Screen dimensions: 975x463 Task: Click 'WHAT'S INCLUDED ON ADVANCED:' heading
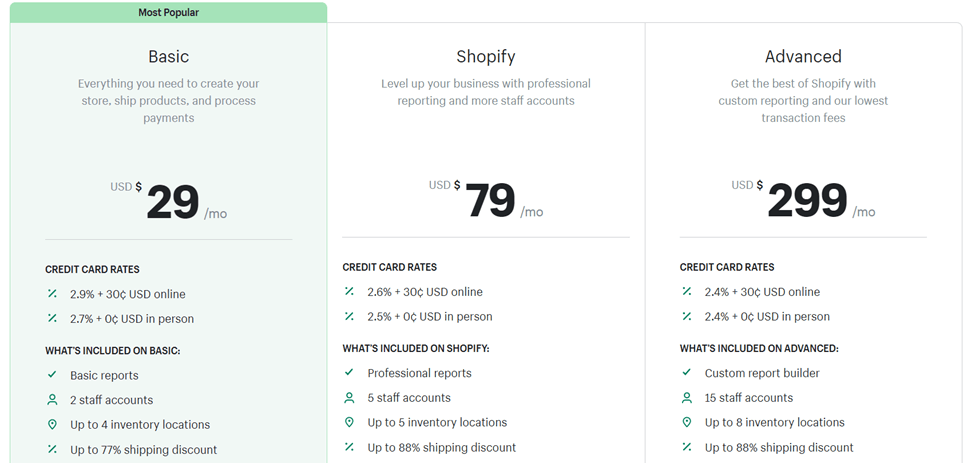(x=759, y=348)
